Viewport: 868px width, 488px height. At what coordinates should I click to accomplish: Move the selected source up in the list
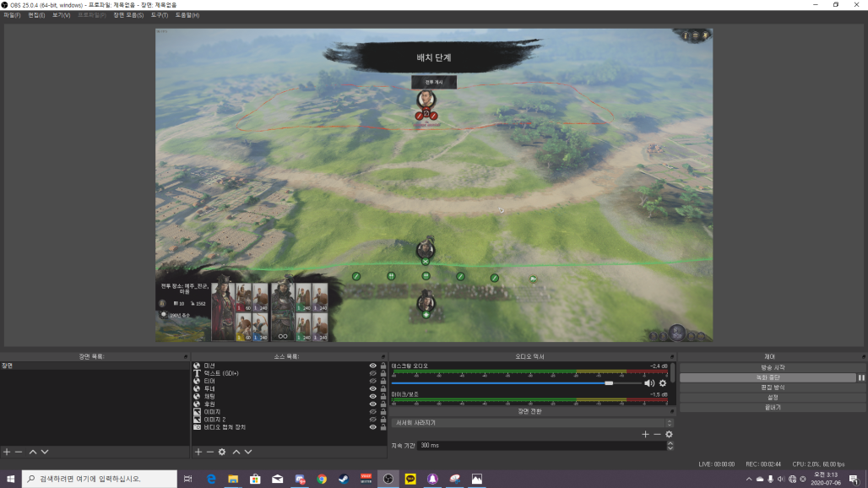click(236, 452)
